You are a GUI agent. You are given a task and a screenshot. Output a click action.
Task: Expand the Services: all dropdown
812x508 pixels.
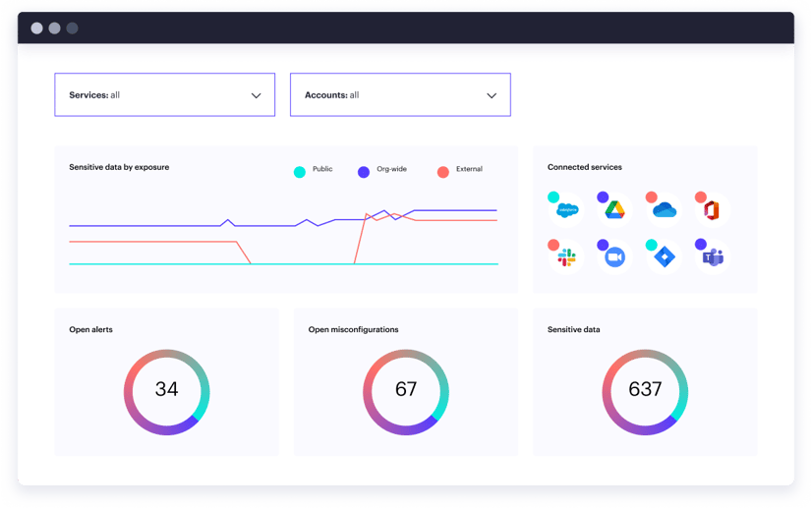[x=165, y=94]
